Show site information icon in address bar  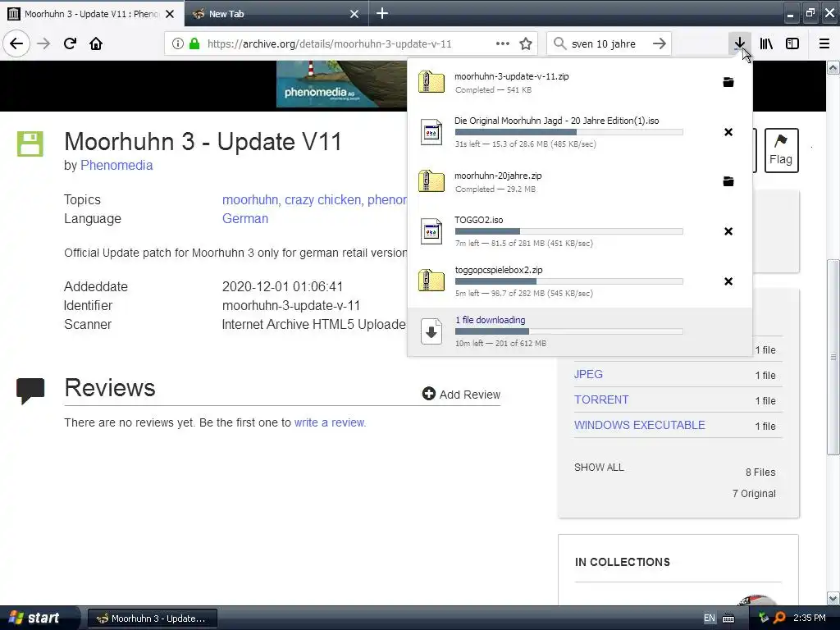(178, 43)
